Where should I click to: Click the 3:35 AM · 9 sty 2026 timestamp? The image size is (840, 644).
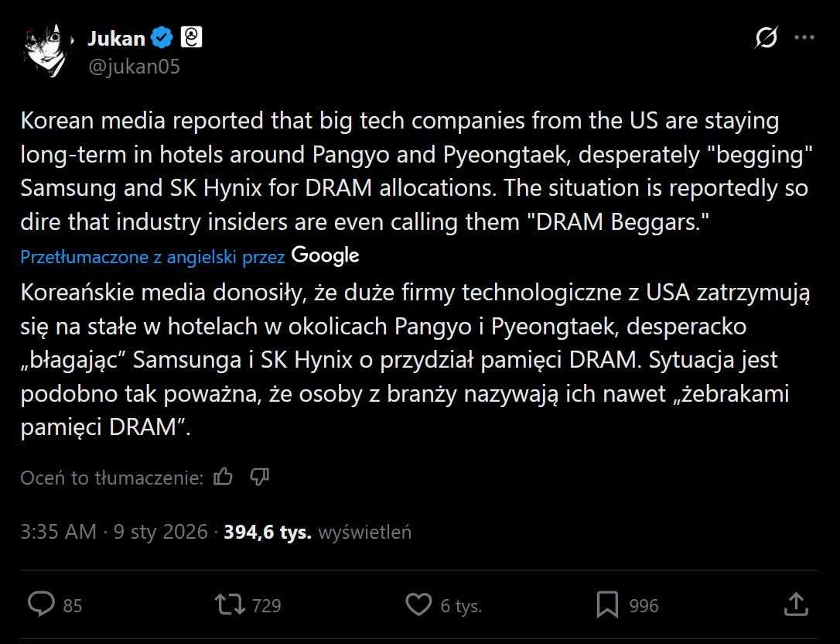click(114, 532)
